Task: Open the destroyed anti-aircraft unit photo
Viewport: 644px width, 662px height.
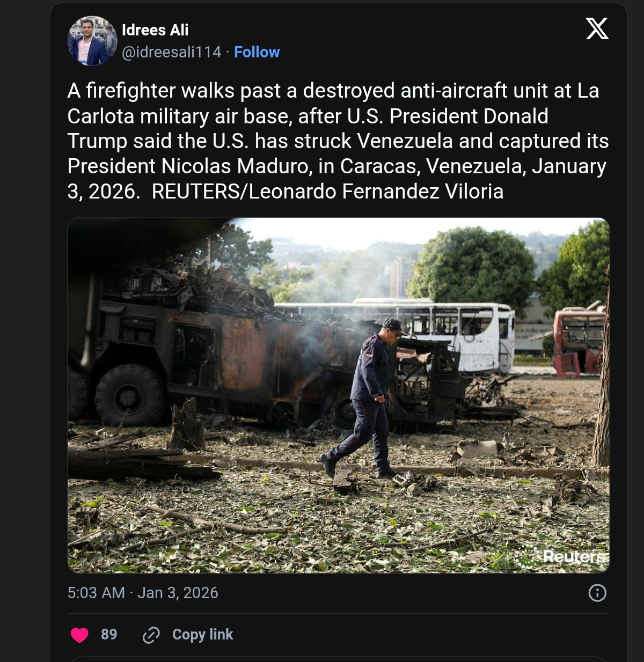Action: (338, 395)
